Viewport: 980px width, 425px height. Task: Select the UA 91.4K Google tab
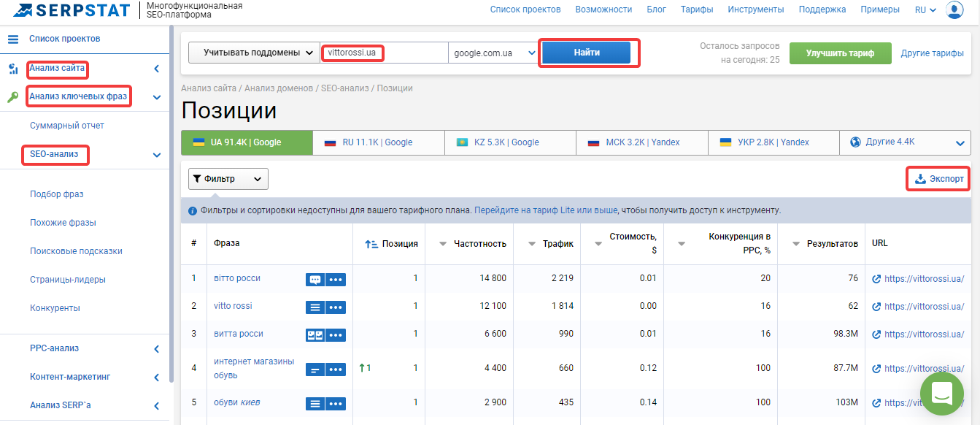247,142
